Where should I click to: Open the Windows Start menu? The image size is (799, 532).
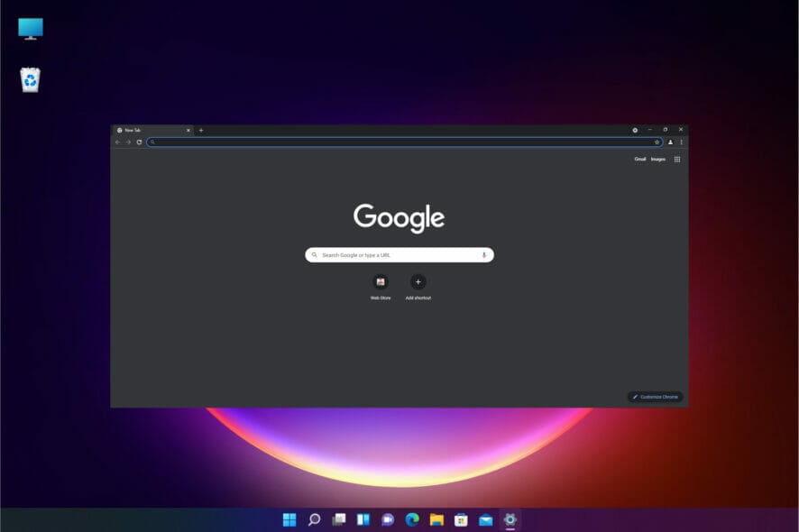click(x=289, y=519)
